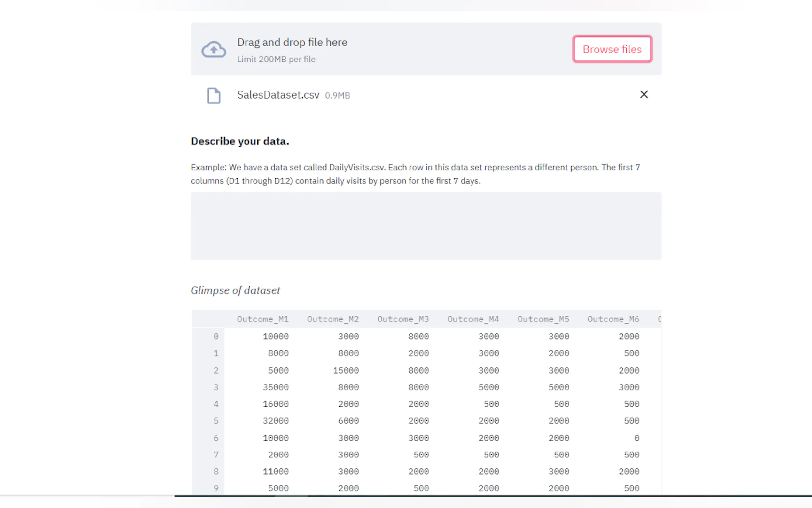Select row index 5 in the table
This screenshot has height=508, width=812.
[216, 421]
